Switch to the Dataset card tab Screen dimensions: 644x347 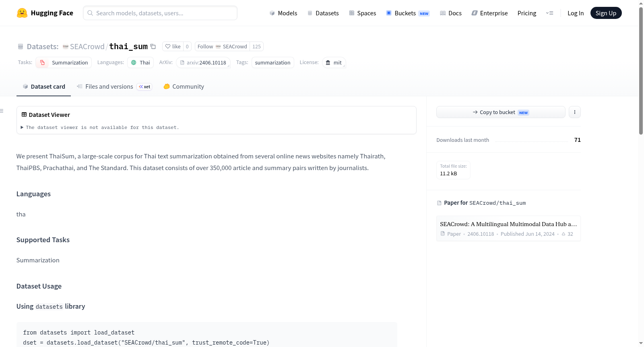(x=43, y=86)
